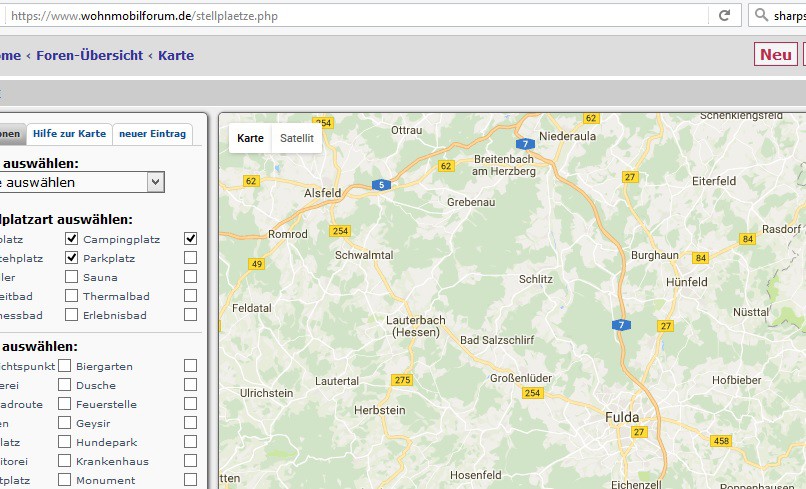Click Schwalmtal label on the map

click(364, 255)
